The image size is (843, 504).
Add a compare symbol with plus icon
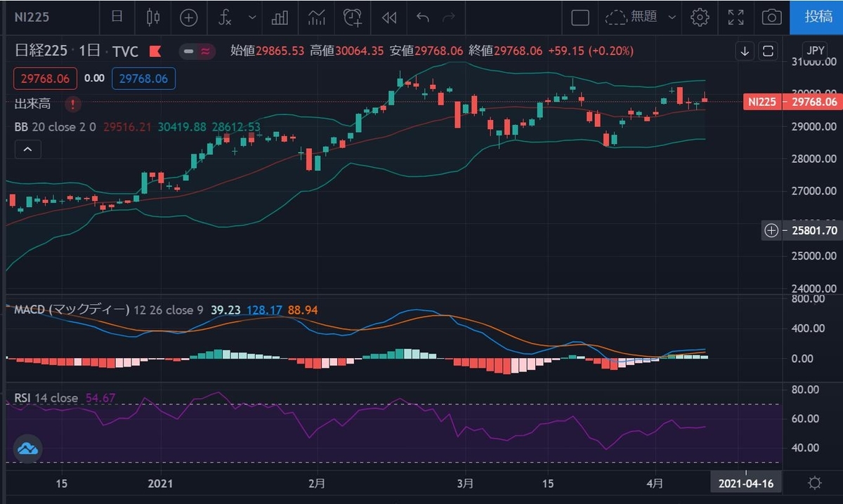click(x=189, y=18)
